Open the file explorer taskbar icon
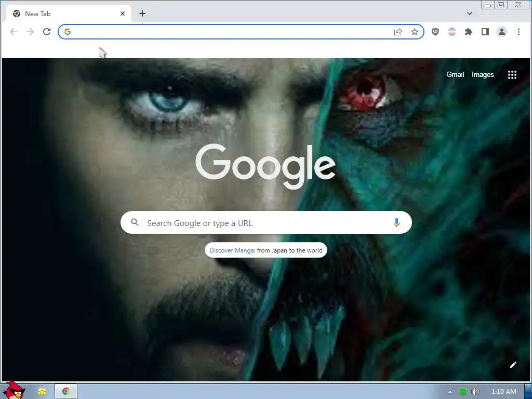Screen dimensions: 532x399 pos(42,392)
